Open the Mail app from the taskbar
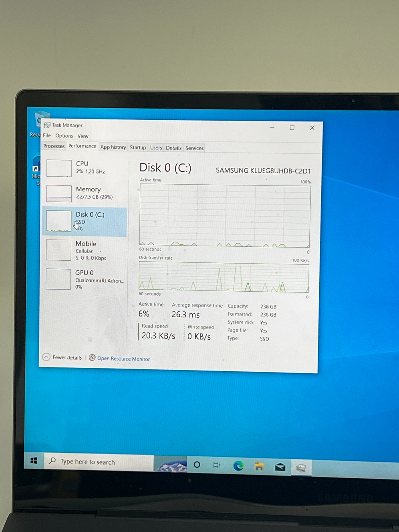The width and height of the screenshot is (399, 532). point(280,467)
